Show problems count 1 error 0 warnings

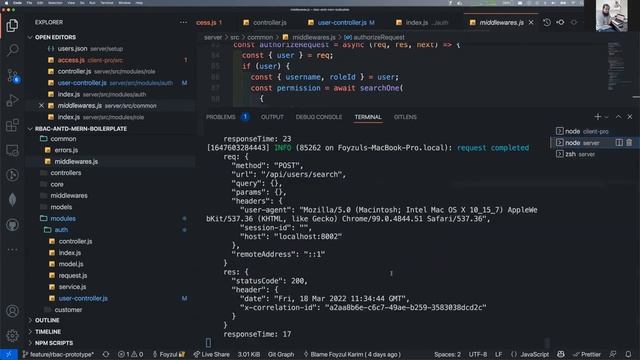click(131, 354)
